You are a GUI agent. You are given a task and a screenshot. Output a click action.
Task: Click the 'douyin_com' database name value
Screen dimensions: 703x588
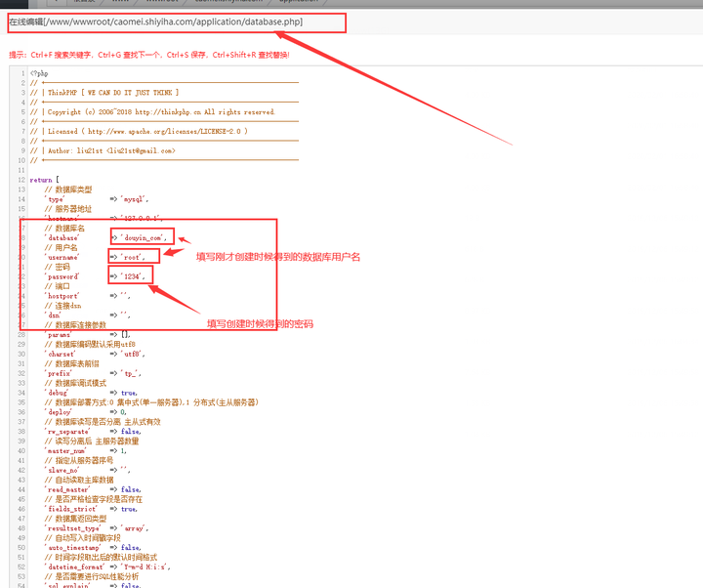[144, 238]
